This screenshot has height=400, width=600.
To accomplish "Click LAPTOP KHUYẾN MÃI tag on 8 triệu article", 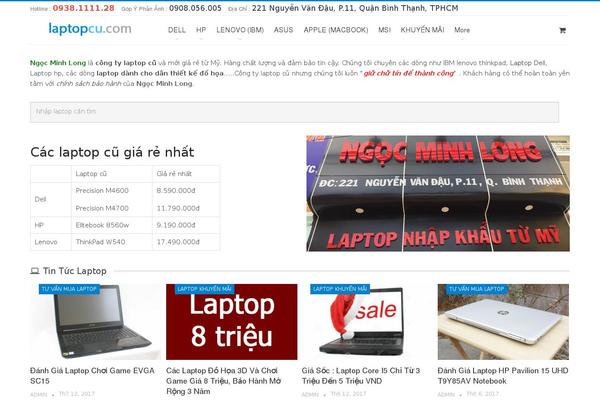I will click(204, 289).
